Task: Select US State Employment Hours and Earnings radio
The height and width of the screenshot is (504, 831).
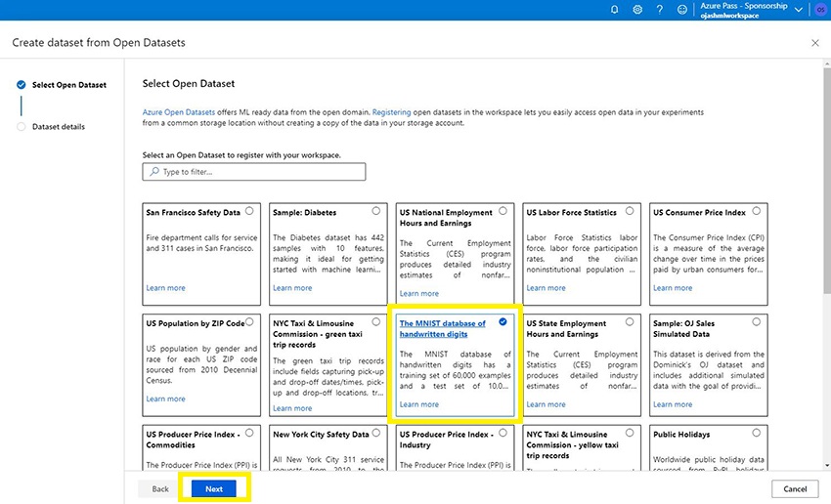Action: [629, 321]
